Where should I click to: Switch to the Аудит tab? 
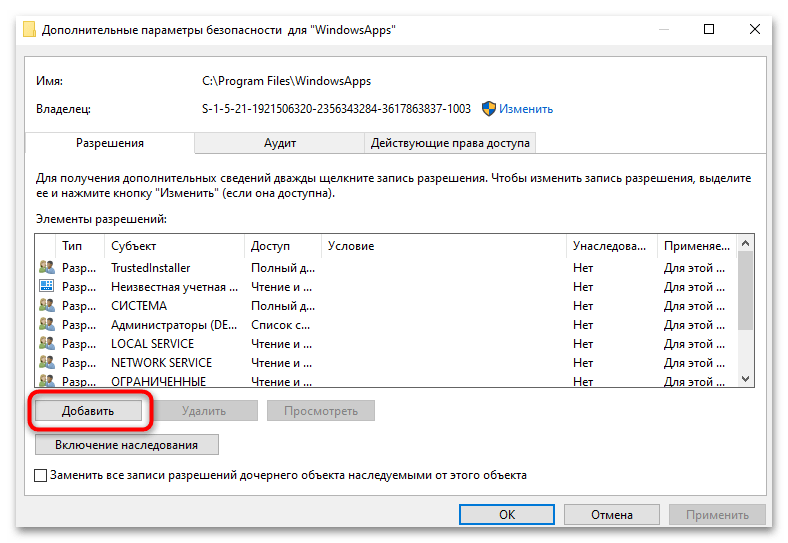(x=279, y=143)
